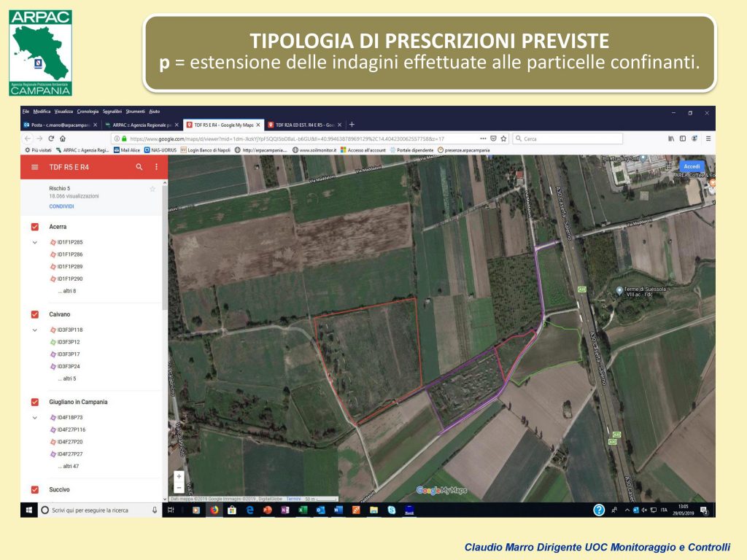Open the Windows Start menu

[x=29, y=510]
